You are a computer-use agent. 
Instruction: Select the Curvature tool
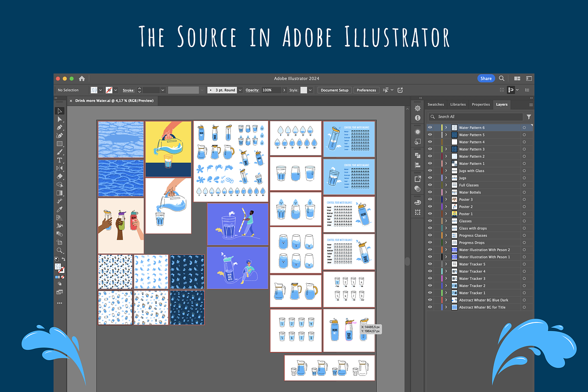60,136
